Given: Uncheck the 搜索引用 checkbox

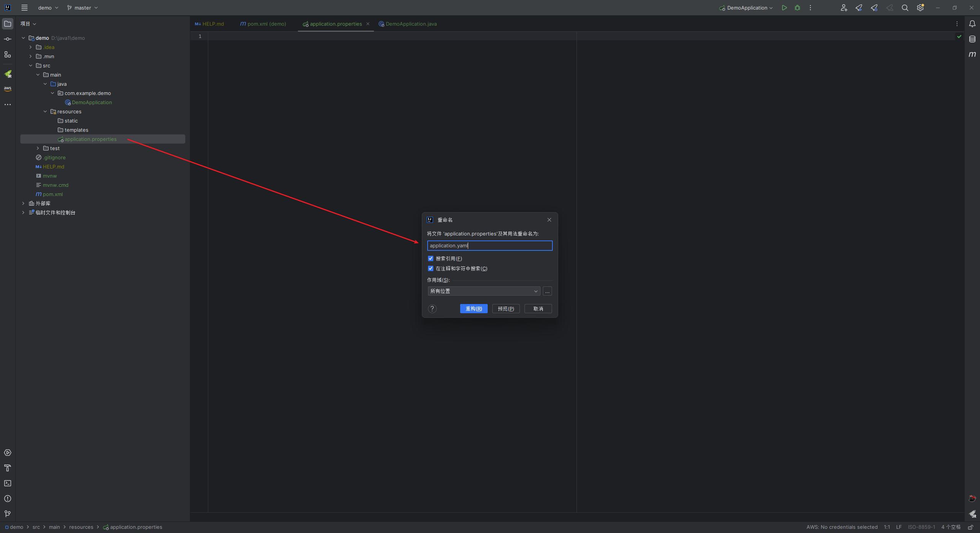Looking at the screenshot, I should point(431,258).
